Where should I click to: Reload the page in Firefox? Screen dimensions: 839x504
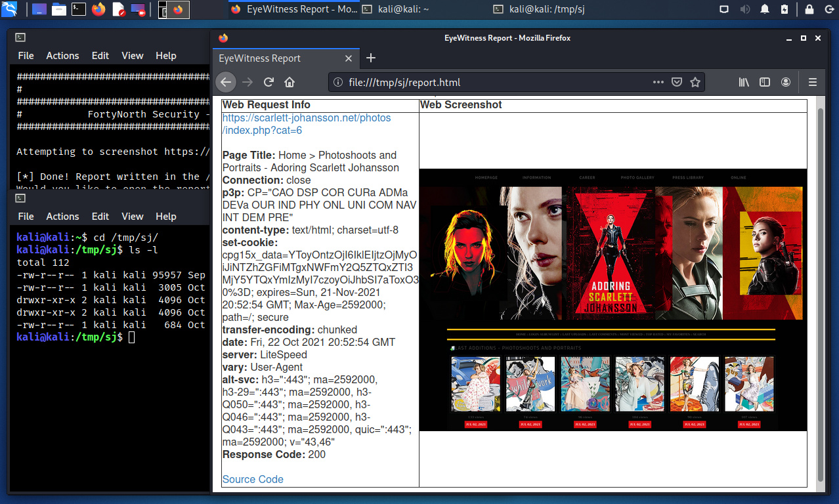pos(269,82)
